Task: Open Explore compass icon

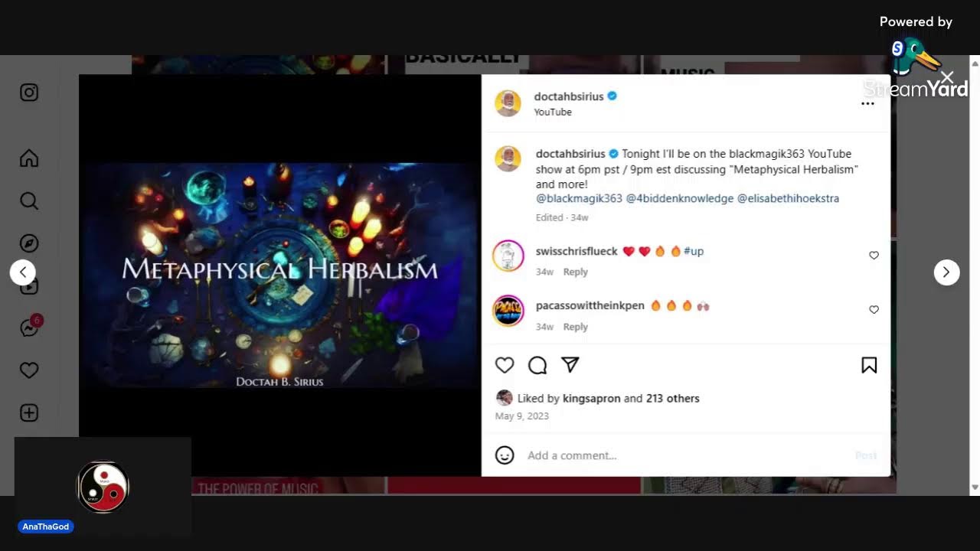Action: tap(29, 243)
